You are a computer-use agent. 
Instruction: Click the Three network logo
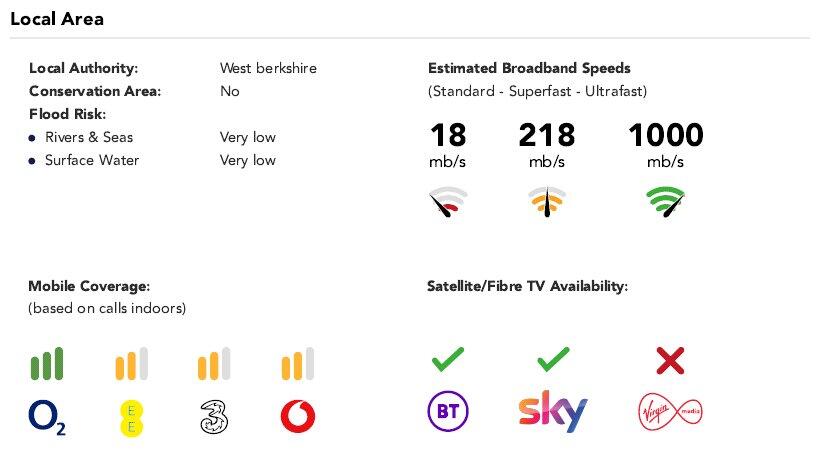coord(214,415)
